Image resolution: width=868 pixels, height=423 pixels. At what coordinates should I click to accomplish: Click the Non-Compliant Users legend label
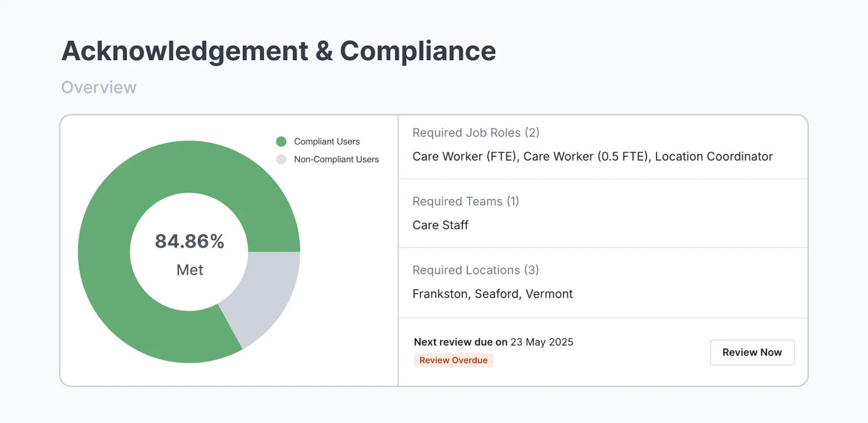(x=335, y=159)
